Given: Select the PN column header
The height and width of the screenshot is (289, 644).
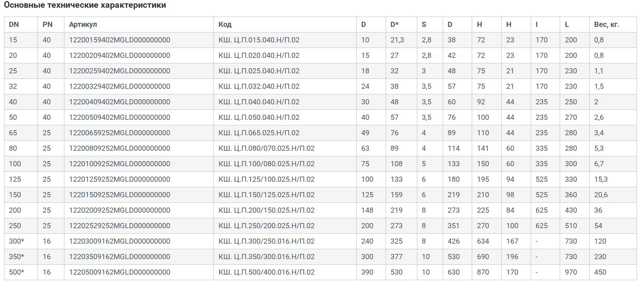Looking at the screenshot, I should pos(47,25).
